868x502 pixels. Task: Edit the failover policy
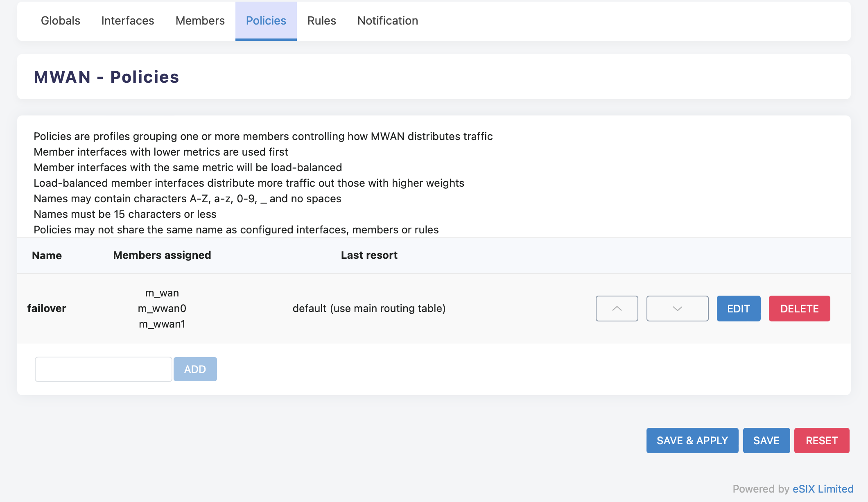738,308
